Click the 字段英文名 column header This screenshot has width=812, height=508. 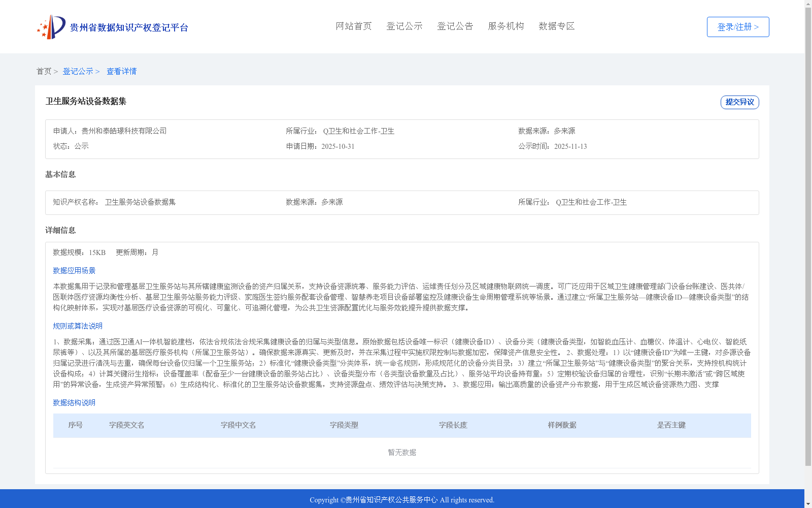(x=127, y=425)
